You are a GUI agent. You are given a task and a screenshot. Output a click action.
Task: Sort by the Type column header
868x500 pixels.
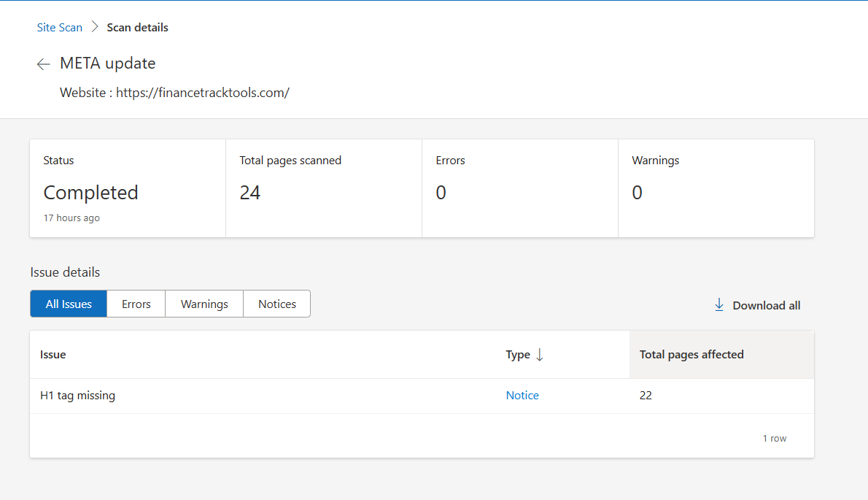(x=518, y=355)
